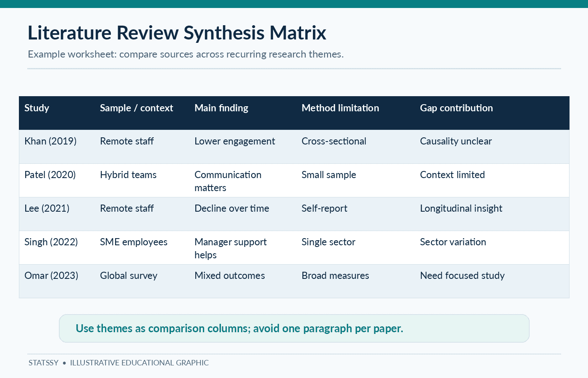588x378 pixels.
Task: Click the 'ILLUSTRATIVE EDUCATIONAL GRAPHIC' footer text
Action: [139, 363]
